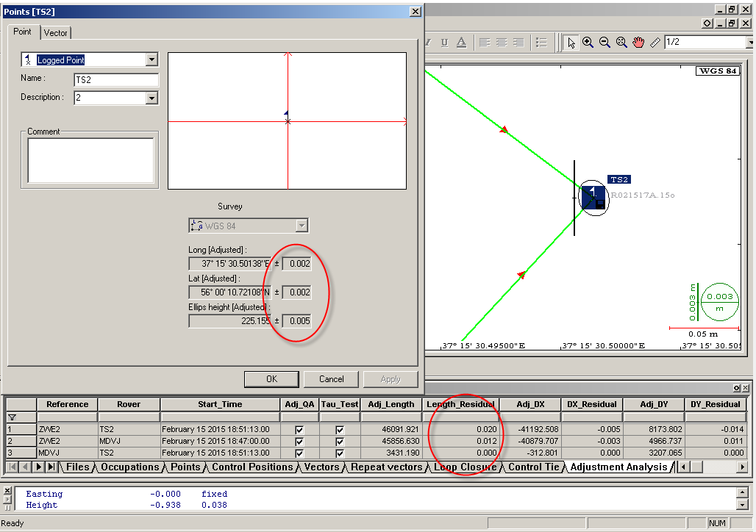Pick the ruler measure tool

coord(654,43)
